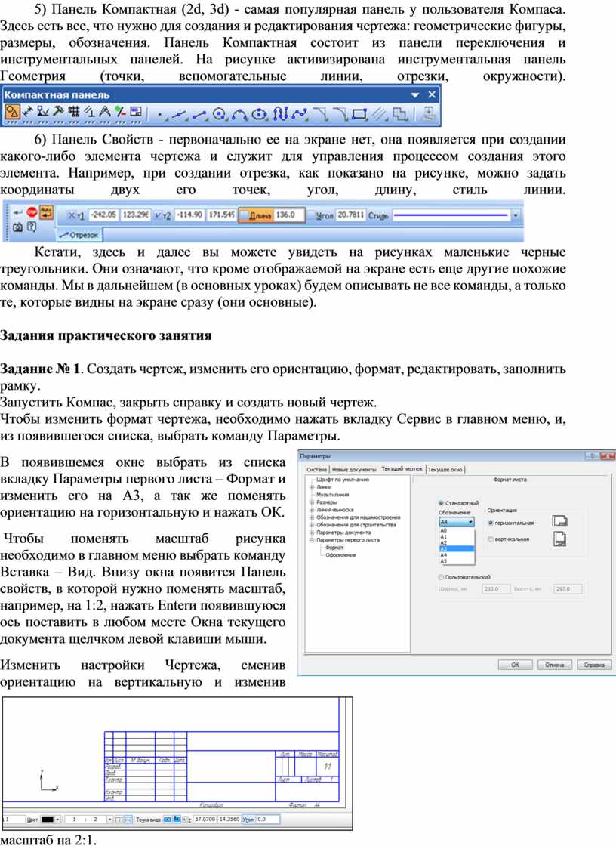The height and width of the screenshot is (849, 616).
Task: Select the Point tool
Action: (161, 114)
